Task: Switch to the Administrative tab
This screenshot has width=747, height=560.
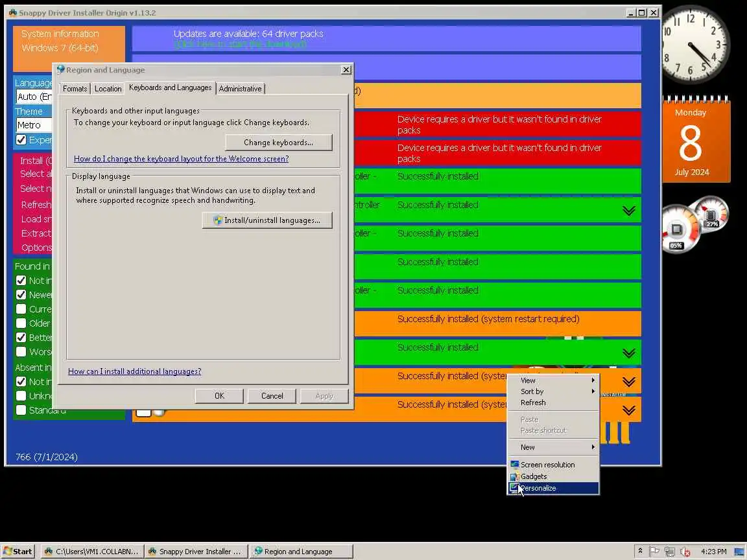Action: [x=240, y=89]
